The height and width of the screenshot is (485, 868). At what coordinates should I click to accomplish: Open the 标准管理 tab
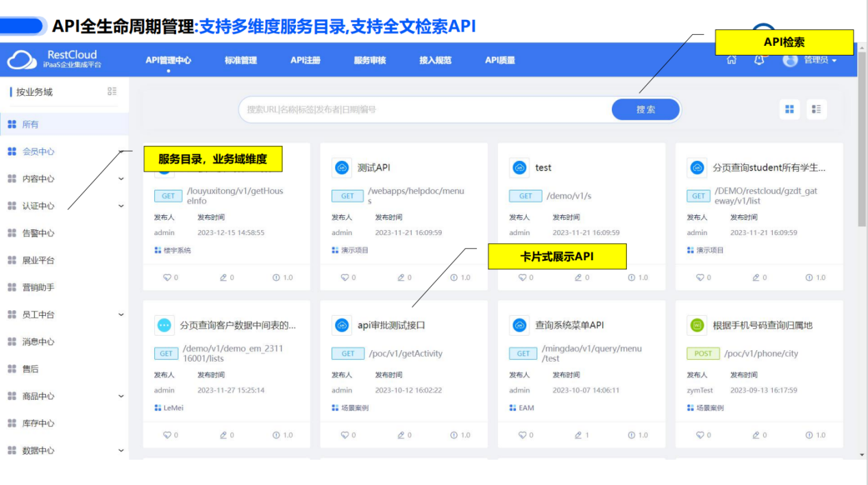(x=240, y=60)
